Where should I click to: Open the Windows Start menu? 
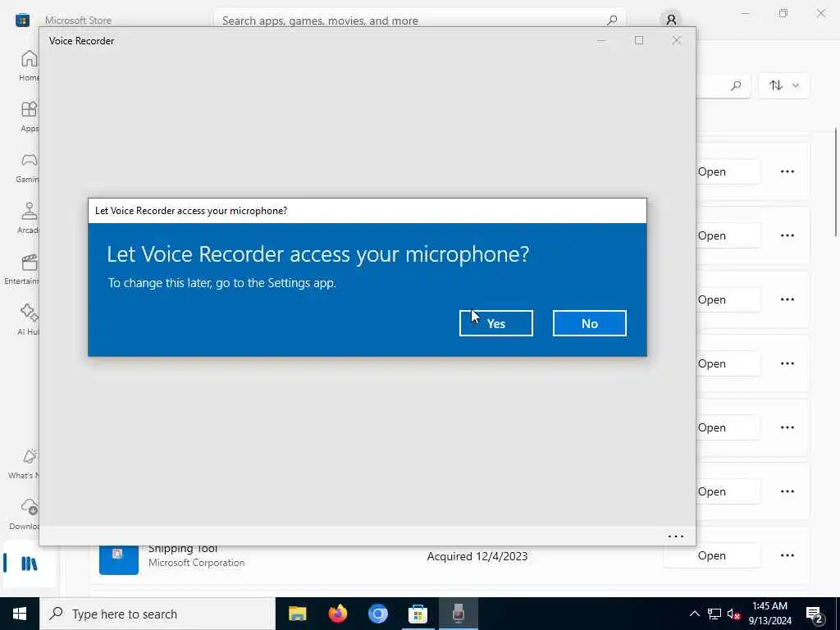20,614
